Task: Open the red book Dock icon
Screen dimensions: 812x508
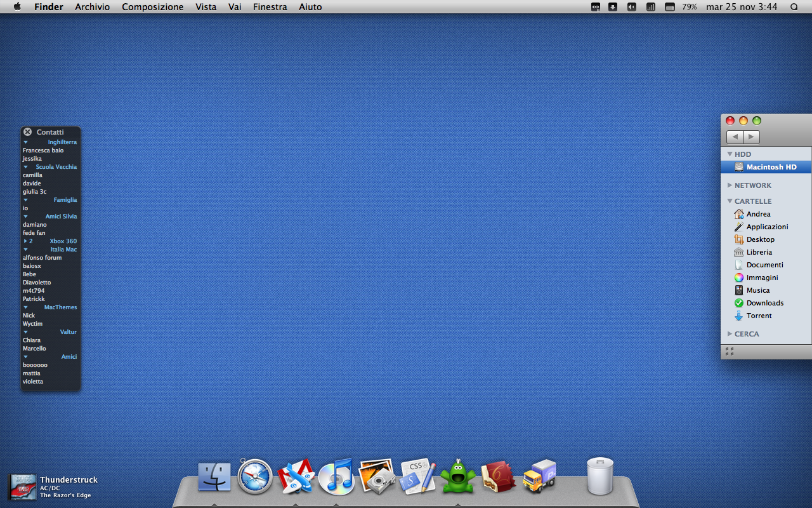Action: (498, 477)
